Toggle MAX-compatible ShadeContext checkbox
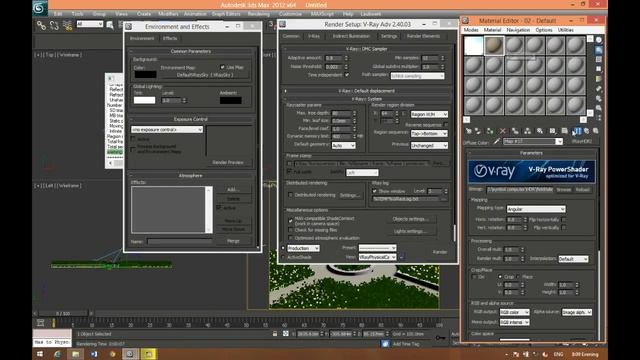Screen dimensions: 640x360 (290, 220)
